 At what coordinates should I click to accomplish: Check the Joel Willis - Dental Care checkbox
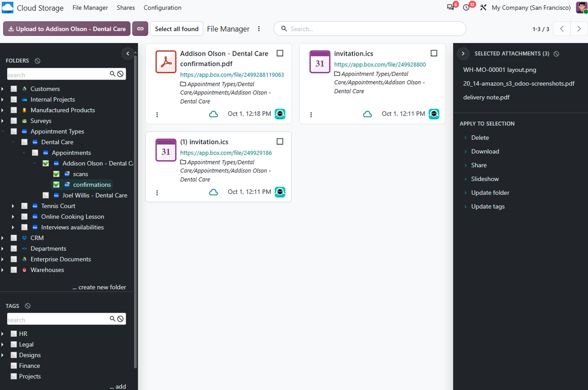[46, 195]
